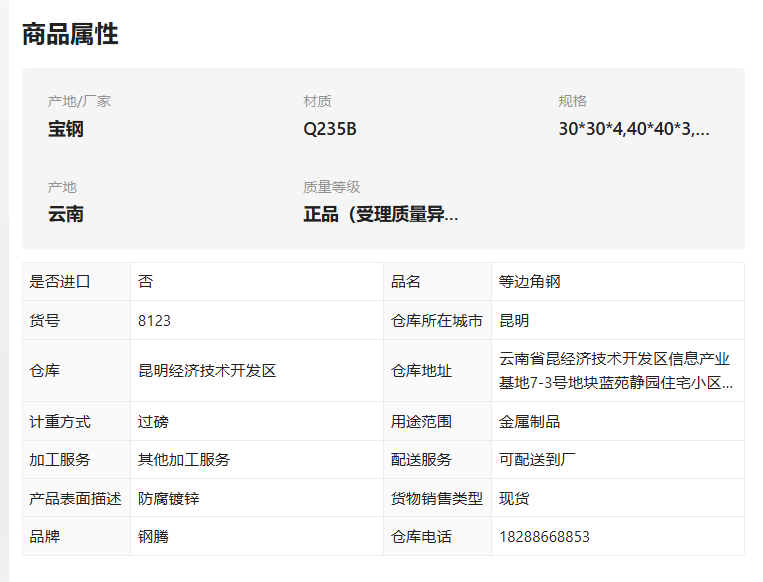Expand truncated spec 30*30*4,40*40*3,...
763x582 pixels.
(634, 129)
